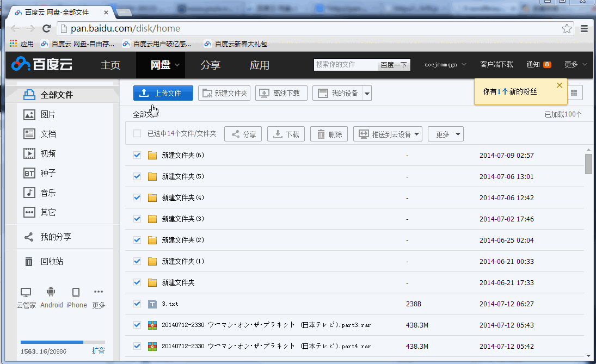This screenshot has height=364, width=596.
Task: Click the 更多 clients dots icon
Action: pos(99,292)
